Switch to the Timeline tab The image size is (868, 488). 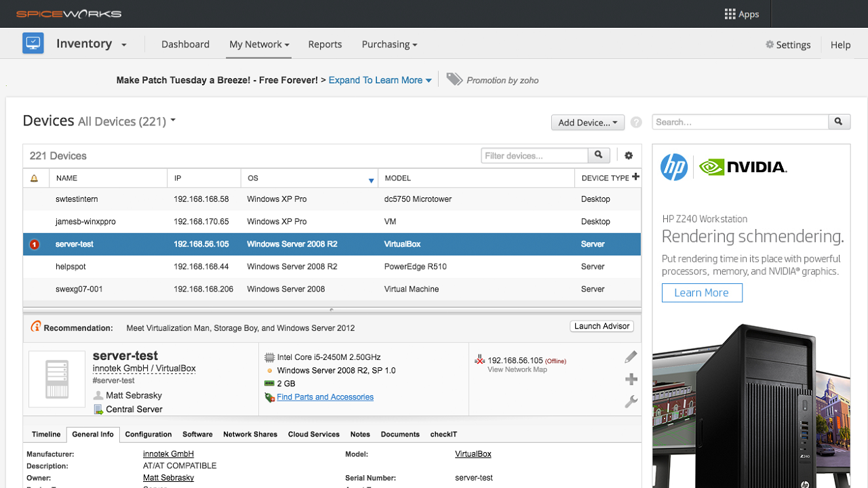(x=46, y=434)
